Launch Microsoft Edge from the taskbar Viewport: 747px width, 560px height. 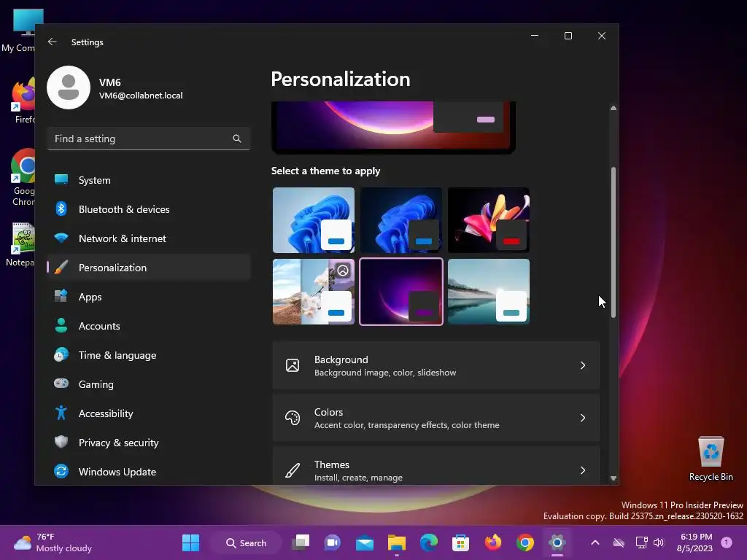429,542
